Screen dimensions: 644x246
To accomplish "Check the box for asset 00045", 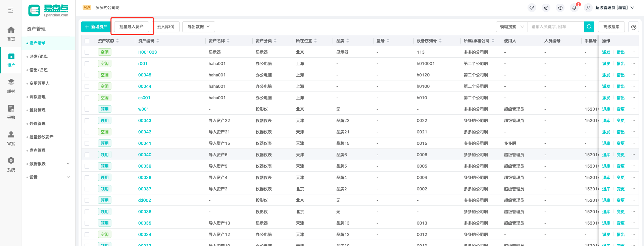I will [x=87, y=75].
